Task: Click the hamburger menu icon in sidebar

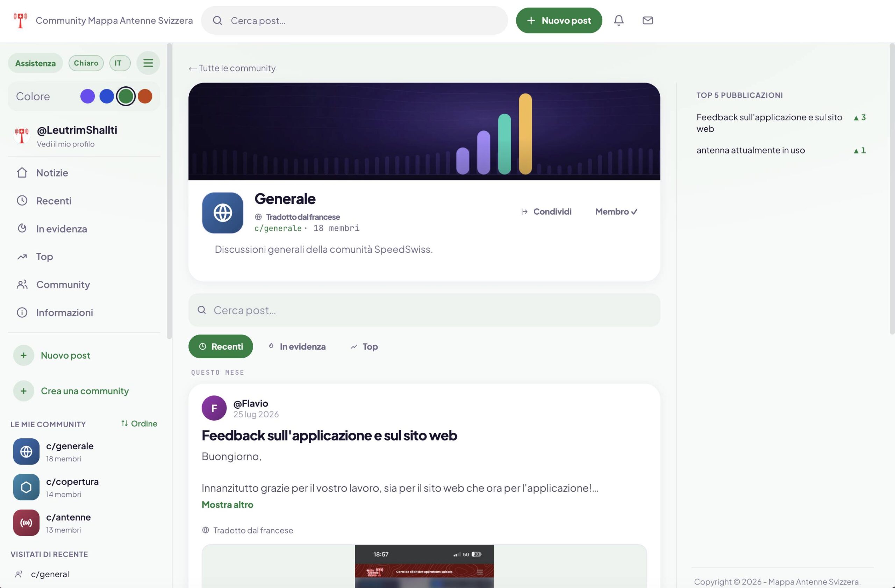Action: pyautogui.click(x=148, y=63)
